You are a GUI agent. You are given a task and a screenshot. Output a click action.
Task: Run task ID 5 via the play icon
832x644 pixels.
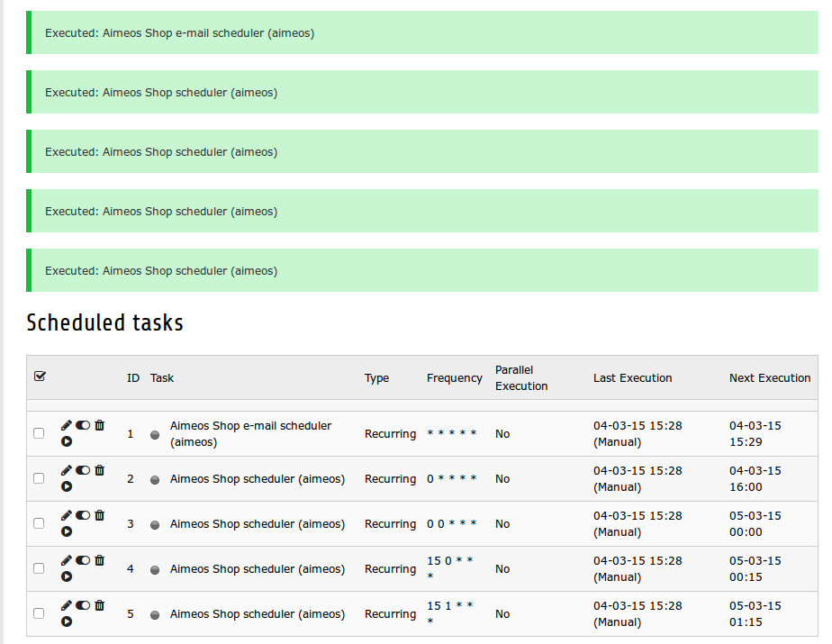click(x=67, y=621)
